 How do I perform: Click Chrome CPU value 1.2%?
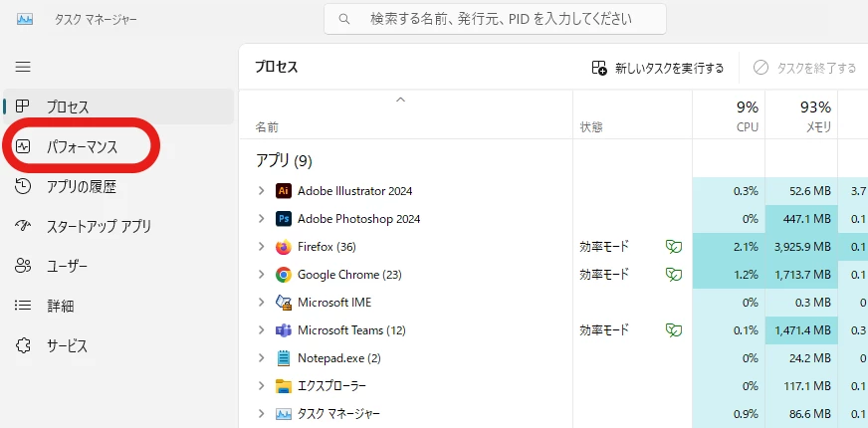point(746,275)
